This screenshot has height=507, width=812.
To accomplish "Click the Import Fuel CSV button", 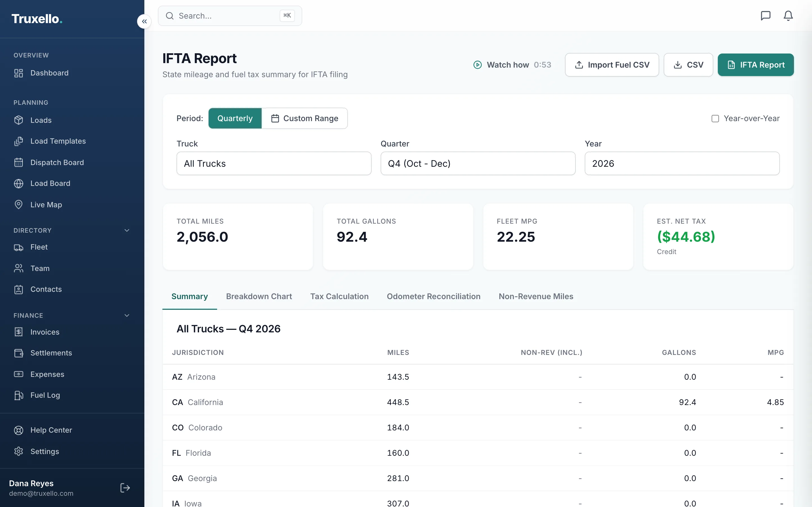I will (612, 65).
